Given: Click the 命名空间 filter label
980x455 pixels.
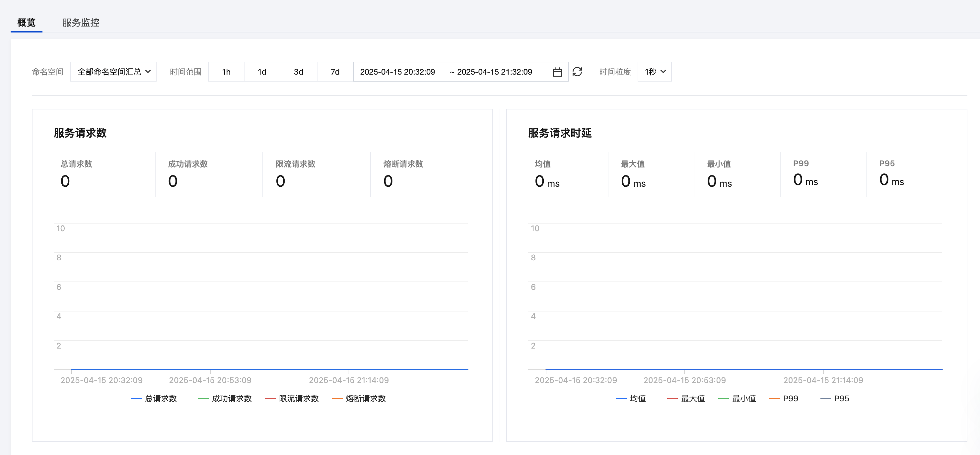Looking at the screenshot, I should tap(47, 72).
